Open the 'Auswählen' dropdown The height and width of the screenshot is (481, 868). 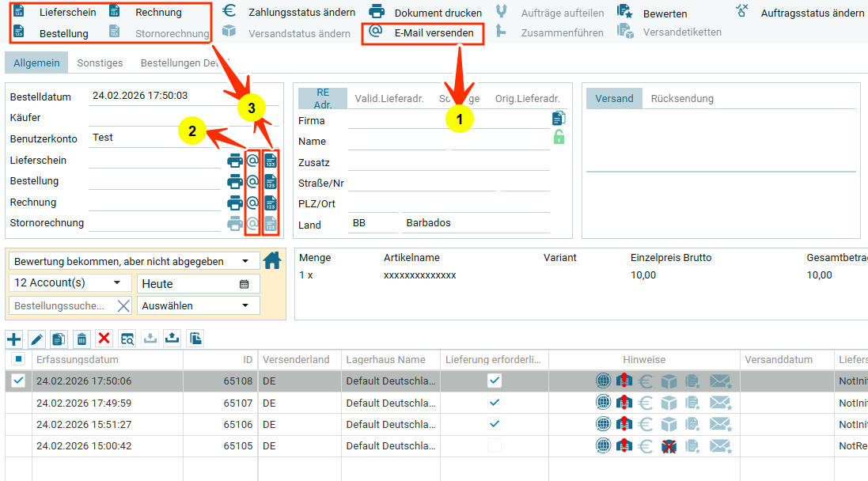click(199, 305)
